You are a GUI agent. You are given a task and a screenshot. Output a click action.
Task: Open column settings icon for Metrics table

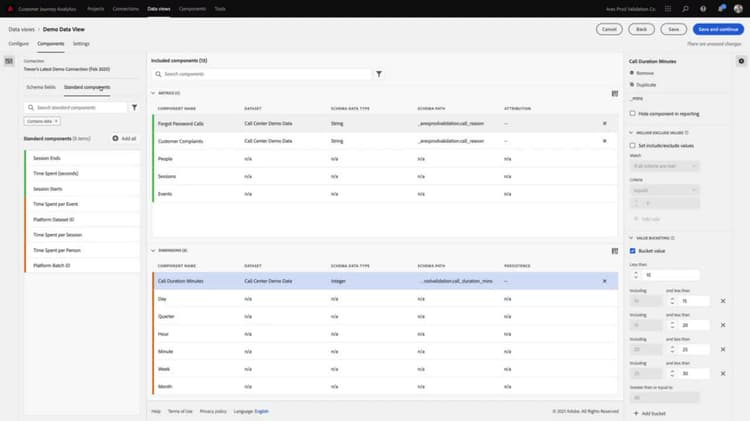(x=615, y=93)
